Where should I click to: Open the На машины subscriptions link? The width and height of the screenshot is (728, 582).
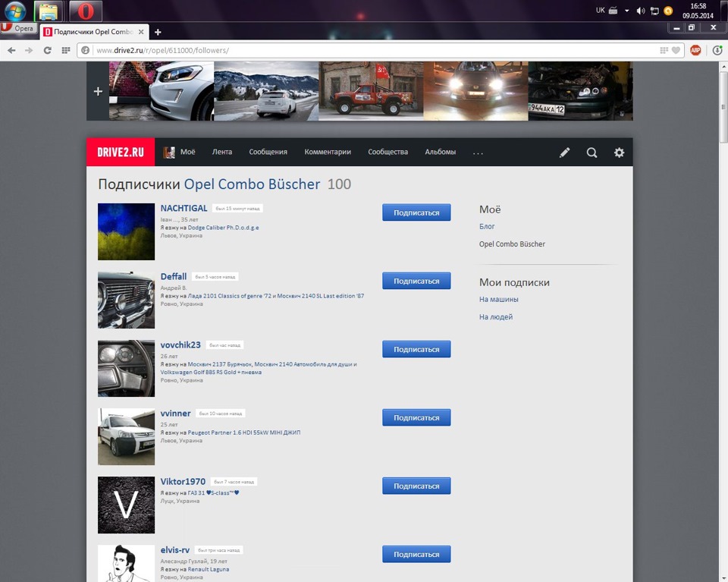tap(499, 299)
